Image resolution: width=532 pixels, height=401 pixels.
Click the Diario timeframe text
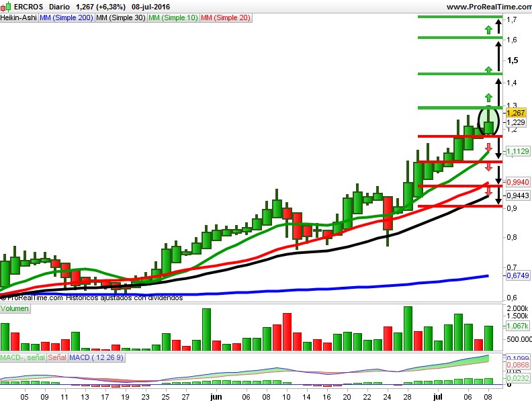coord(59,7)
